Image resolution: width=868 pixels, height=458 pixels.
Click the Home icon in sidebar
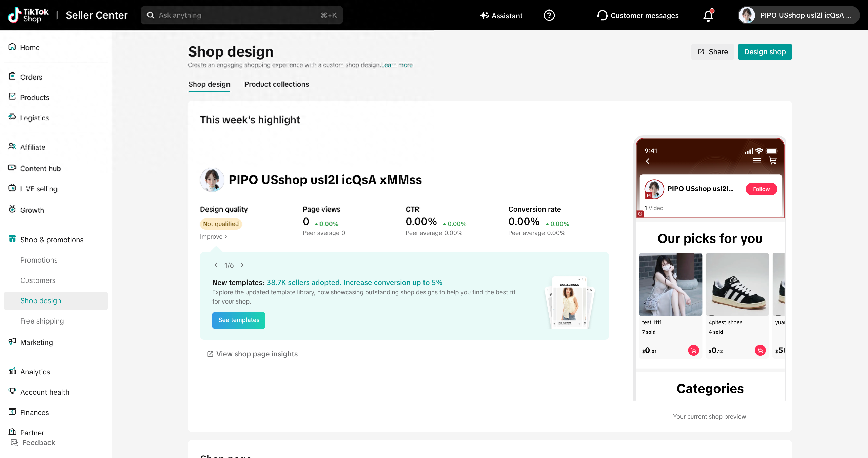tap(12, 47)
